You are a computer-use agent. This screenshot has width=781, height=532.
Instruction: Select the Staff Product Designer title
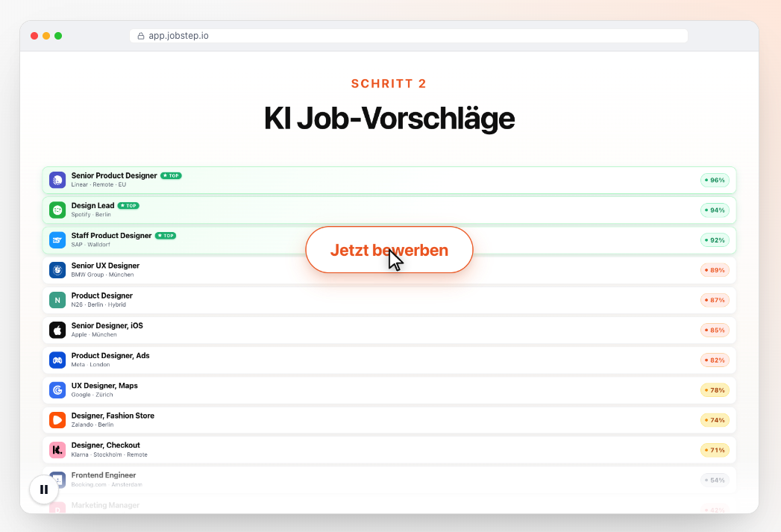point(111,235)
